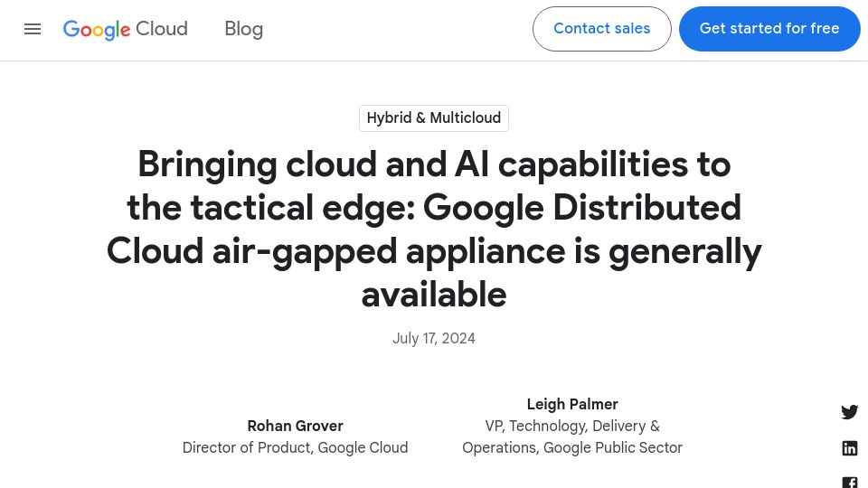Share the article on LinkedIn
Image resolution: width=868 pixels, height=488 pixels.
(850, 448)
